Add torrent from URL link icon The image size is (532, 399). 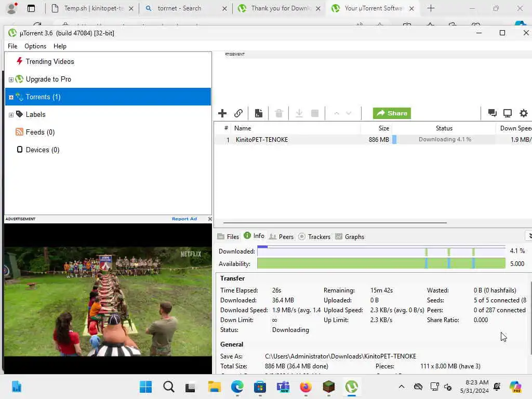pos(238,113)
